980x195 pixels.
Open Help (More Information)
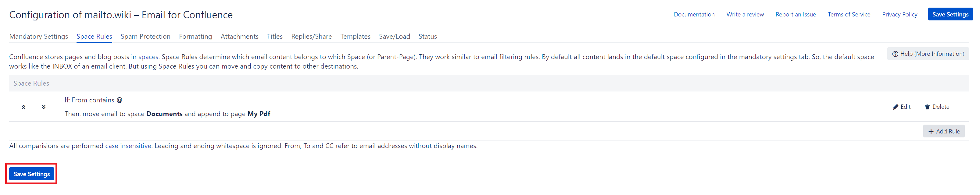(928, 54)
